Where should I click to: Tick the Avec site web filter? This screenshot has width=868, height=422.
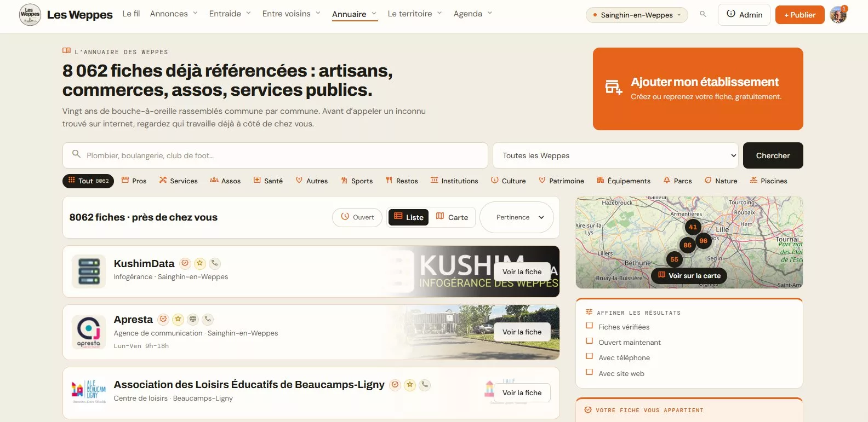[590, 372]
